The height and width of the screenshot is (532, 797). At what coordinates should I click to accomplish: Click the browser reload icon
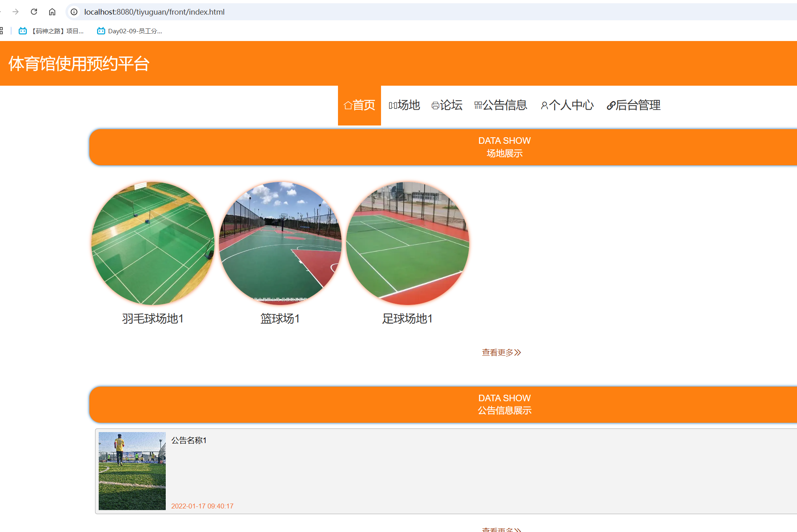click(x=34, y=12)
